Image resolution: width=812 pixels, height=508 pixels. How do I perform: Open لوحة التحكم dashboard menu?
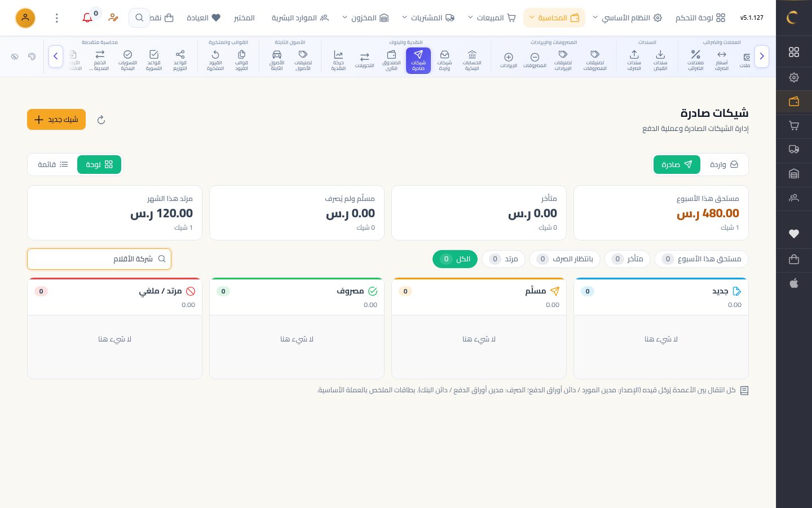pyautogui.click(x=700, y=18)
